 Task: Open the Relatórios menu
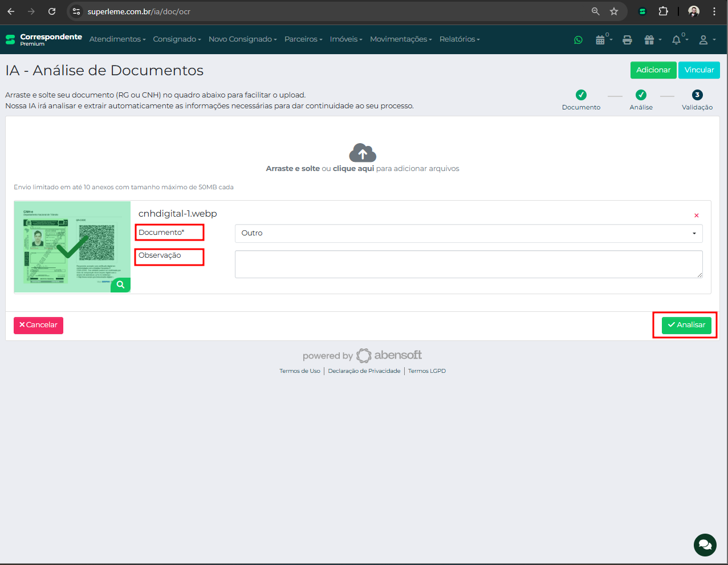click(x=459, y=39)
